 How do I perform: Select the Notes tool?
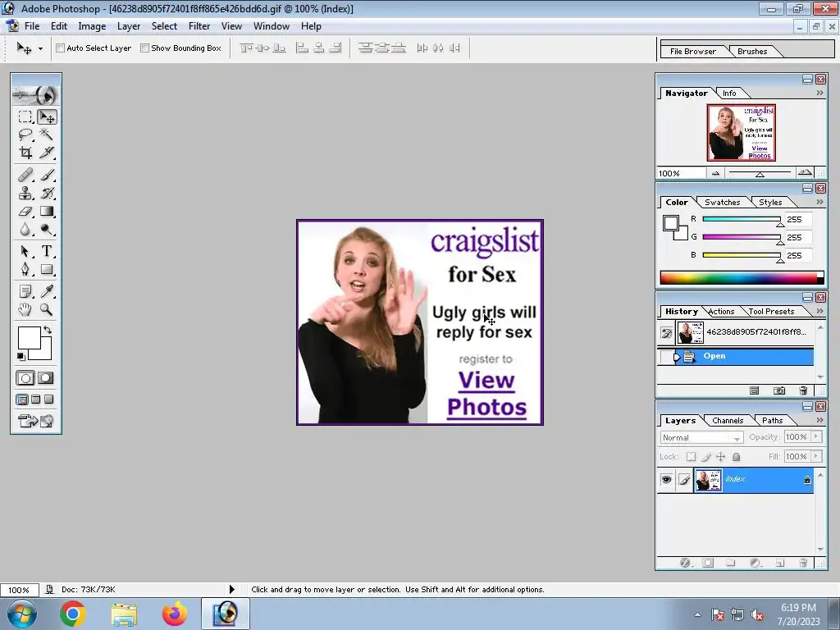click(x=25, y=291)
